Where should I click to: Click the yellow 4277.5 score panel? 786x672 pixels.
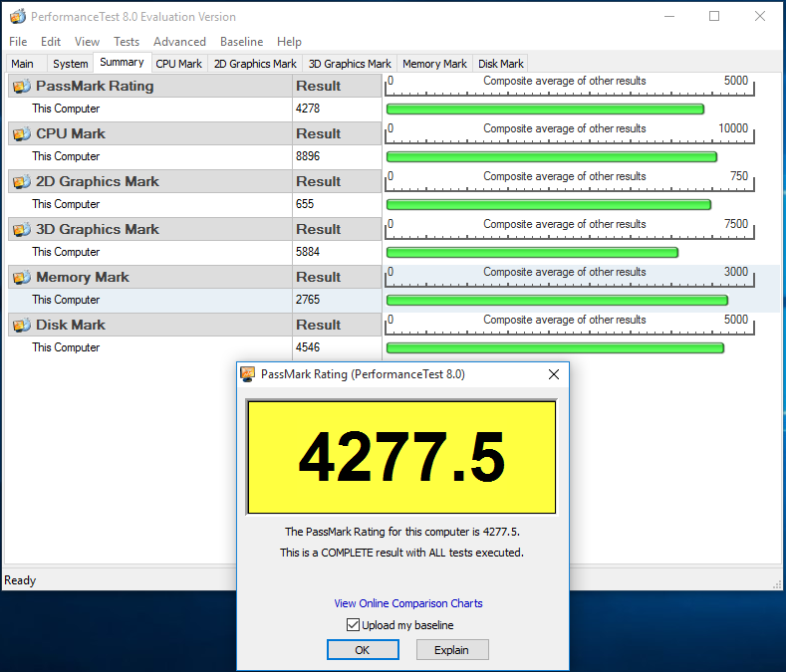pos(401,457)
